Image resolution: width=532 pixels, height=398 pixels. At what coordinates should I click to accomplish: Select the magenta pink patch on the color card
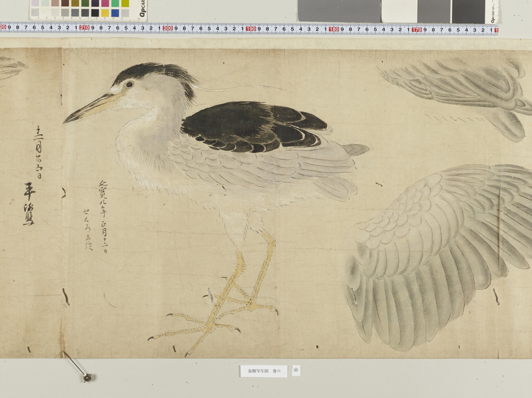pos(105,3)
